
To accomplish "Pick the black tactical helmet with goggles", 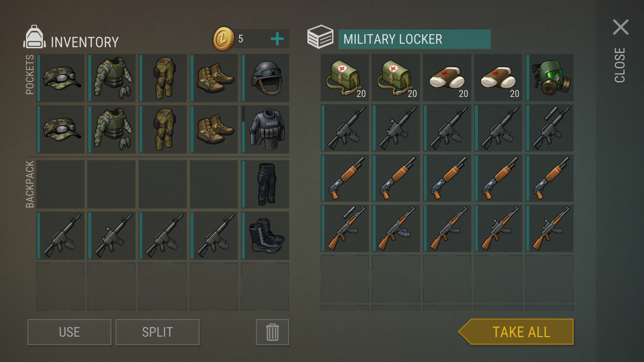I will pyautogui.click(x=265, y=78).
